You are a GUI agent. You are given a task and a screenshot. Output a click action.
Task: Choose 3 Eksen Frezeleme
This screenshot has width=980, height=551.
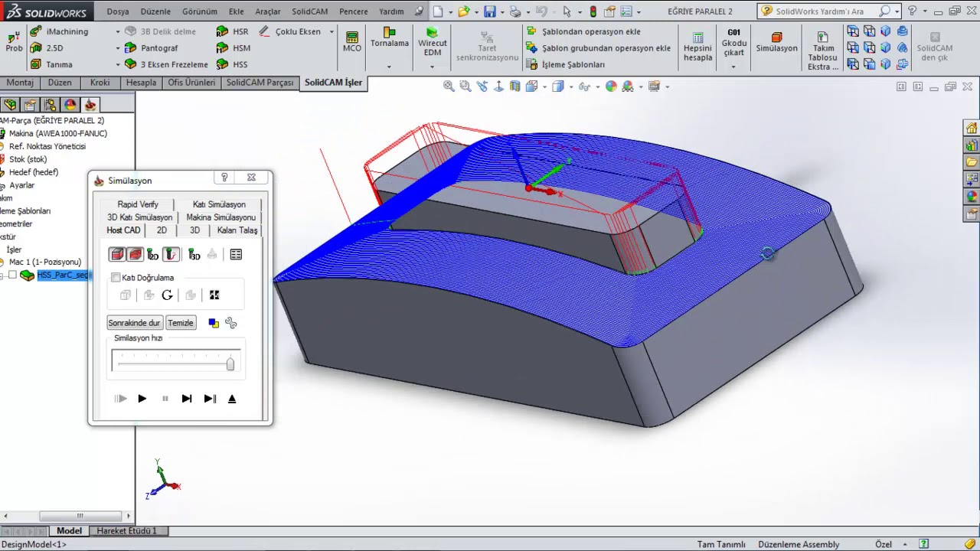click(166, 64)
